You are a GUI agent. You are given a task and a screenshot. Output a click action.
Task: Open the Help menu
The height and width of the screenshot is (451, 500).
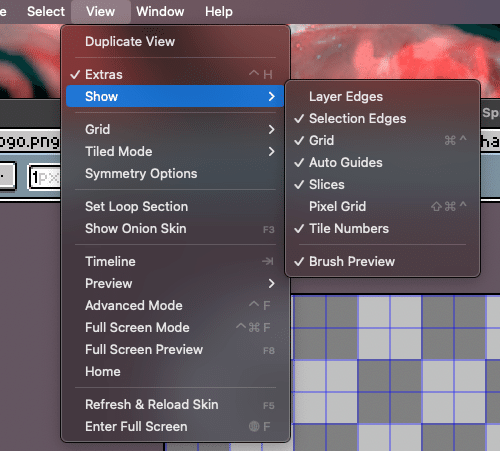pos(219,11)
